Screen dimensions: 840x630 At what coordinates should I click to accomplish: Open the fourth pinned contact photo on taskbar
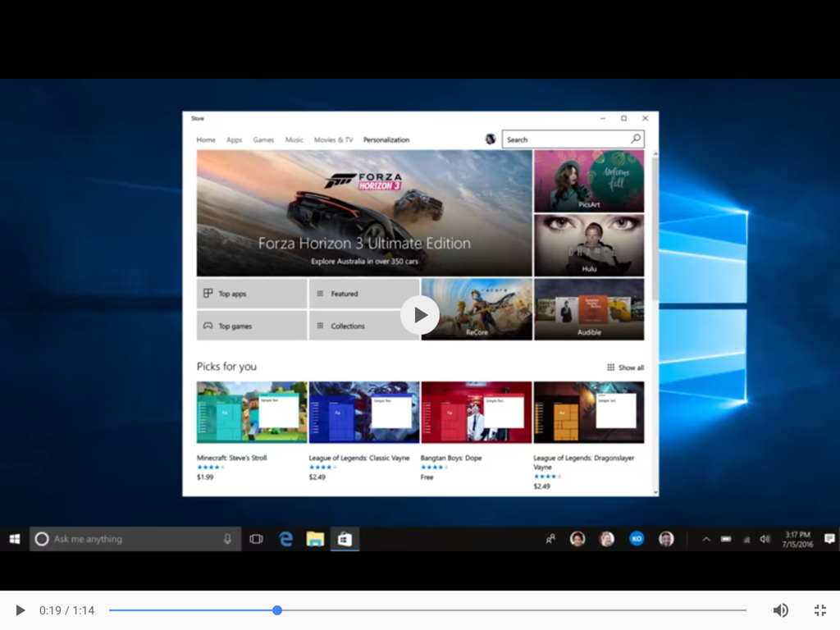click(666, 539)
